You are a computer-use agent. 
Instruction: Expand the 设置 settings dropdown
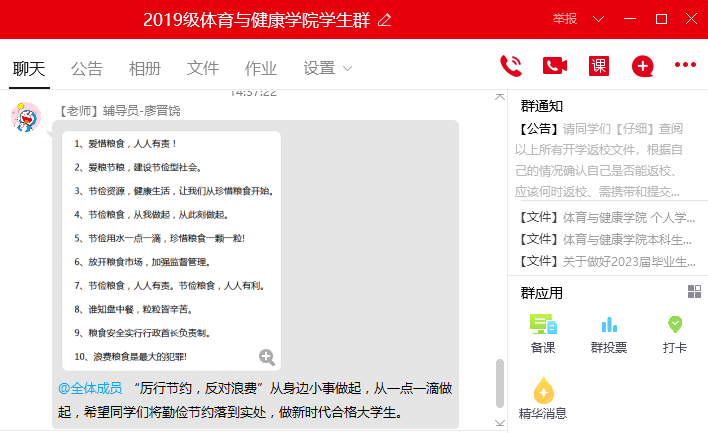click(x=328, y=68)
